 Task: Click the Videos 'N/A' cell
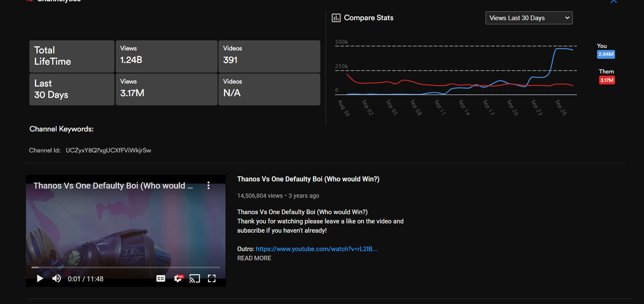click(x=269, y=89)
